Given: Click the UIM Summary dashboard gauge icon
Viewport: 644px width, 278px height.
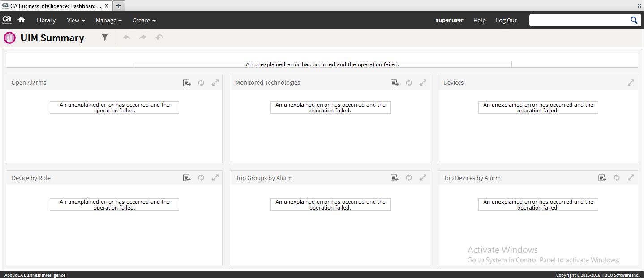Looking at the screenshot, I should tap(9, 38).
